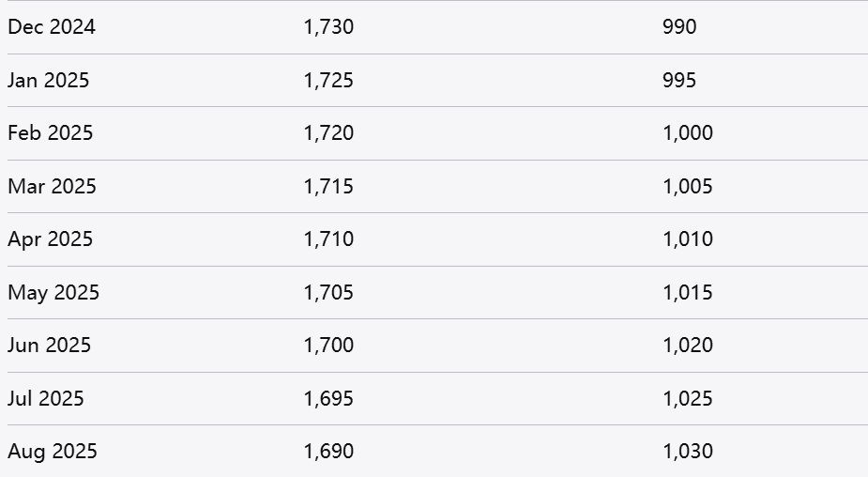868x477 pixels.
Task: Click the Feb 2025 date cell
Action: tap(51, 133)
